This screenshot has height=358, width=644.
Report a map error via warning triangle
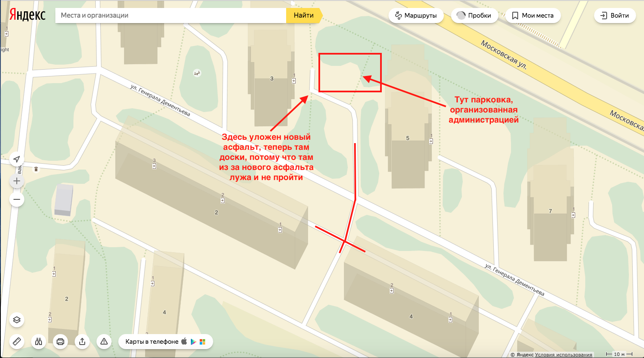(104, 342)
